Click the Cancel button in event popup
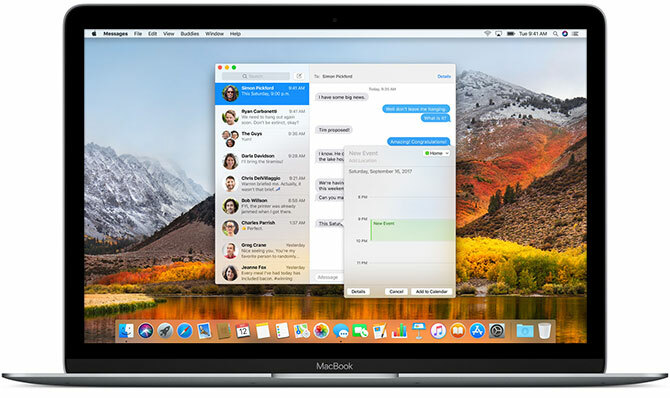 pyautogui.click(x=396, y=292)
